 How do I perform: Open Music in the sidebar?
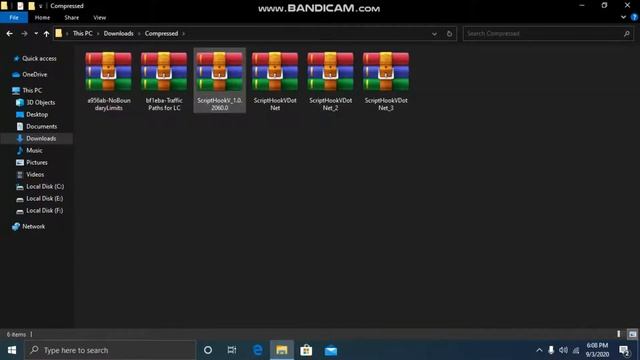pyautogui.click(x=34, y=150)
